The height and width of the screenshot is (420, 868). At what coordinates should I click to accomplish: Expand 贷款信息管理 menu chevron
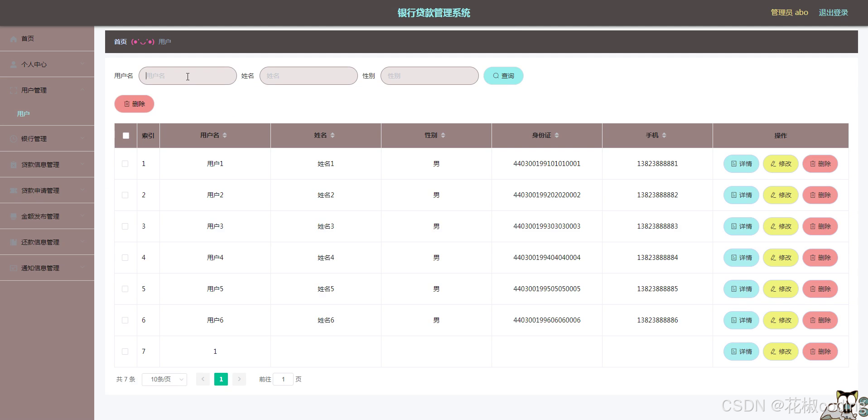pos(82,165)
